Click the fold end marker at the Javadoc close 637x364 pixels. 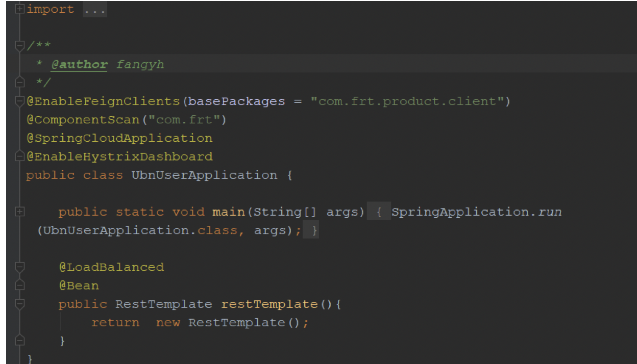19,82
